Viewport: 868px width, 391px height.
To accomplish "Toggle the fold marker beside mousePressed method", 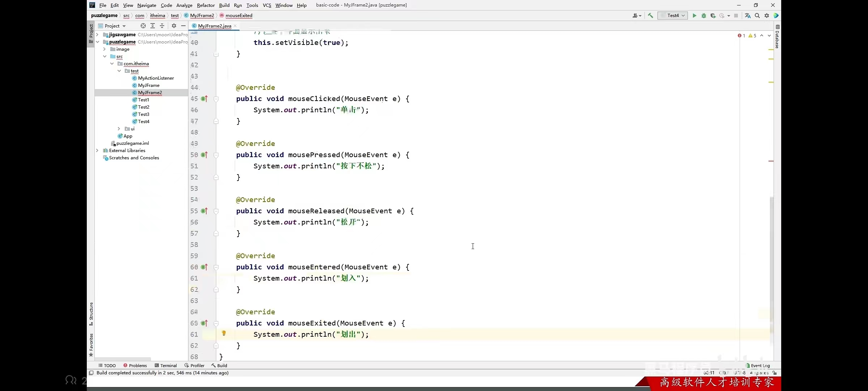I will [216, 155].
